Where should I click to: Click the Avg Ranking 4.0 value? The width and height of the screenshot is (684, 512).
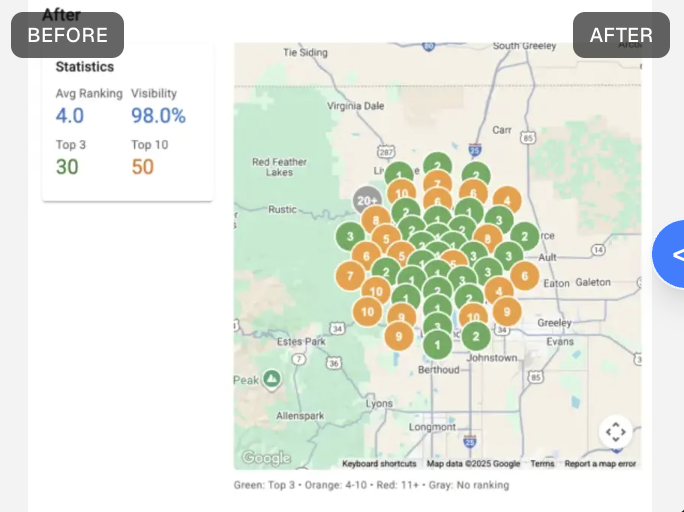pyautogui.click(x=70, y=116)
